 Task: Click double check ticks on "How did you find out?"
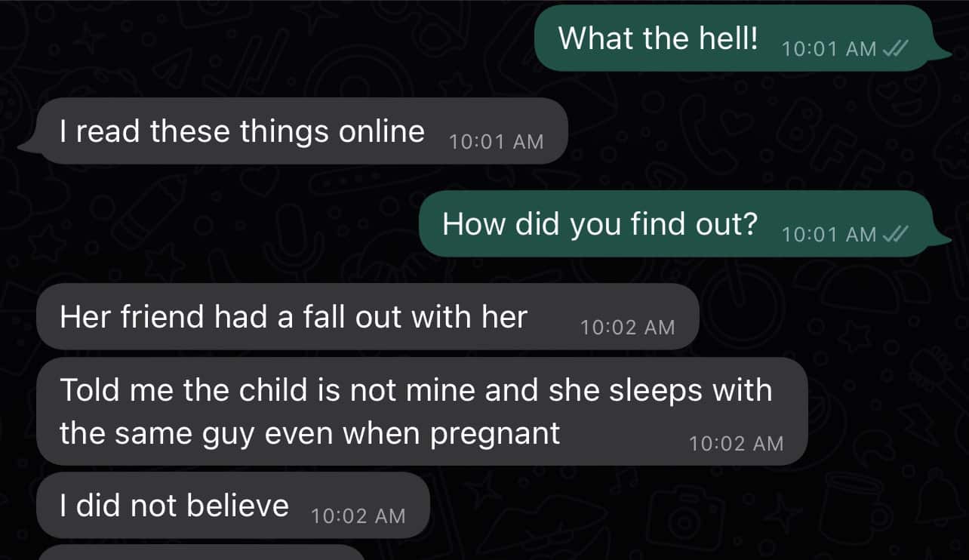(x=896, y=234)
